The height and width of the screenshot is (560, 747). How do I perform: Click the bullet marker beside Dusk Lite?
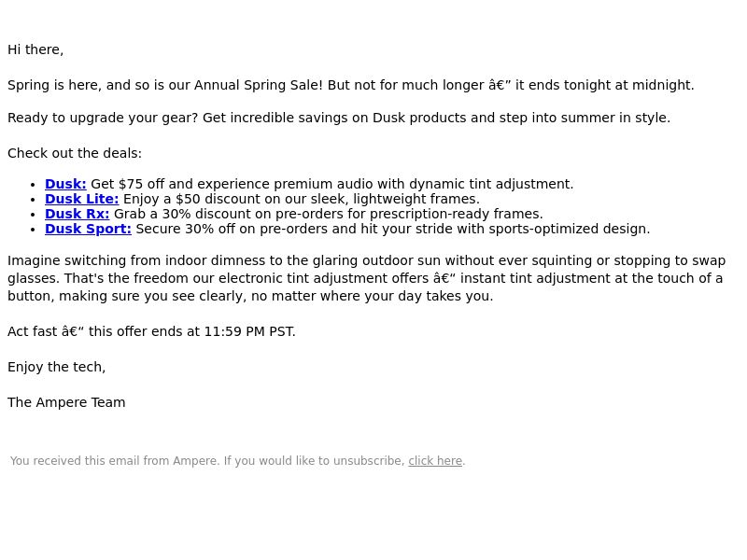coord(33,200)
